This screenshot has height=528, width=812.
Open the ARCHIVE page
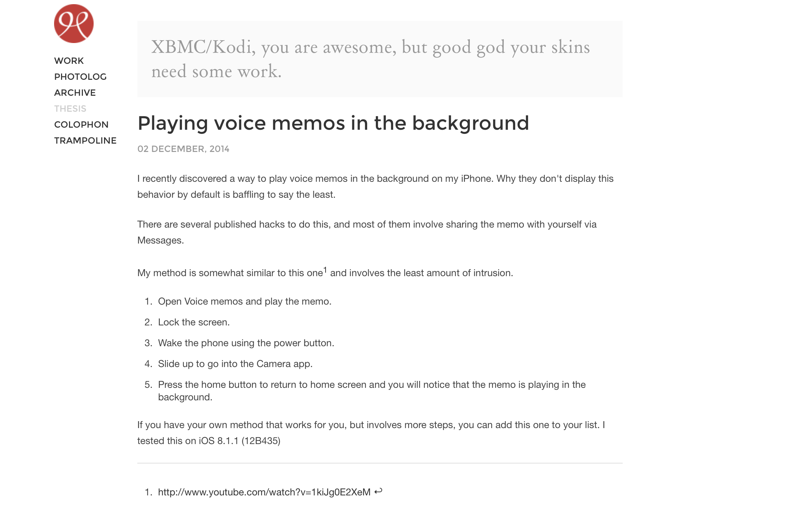click(x=75, y=93)
